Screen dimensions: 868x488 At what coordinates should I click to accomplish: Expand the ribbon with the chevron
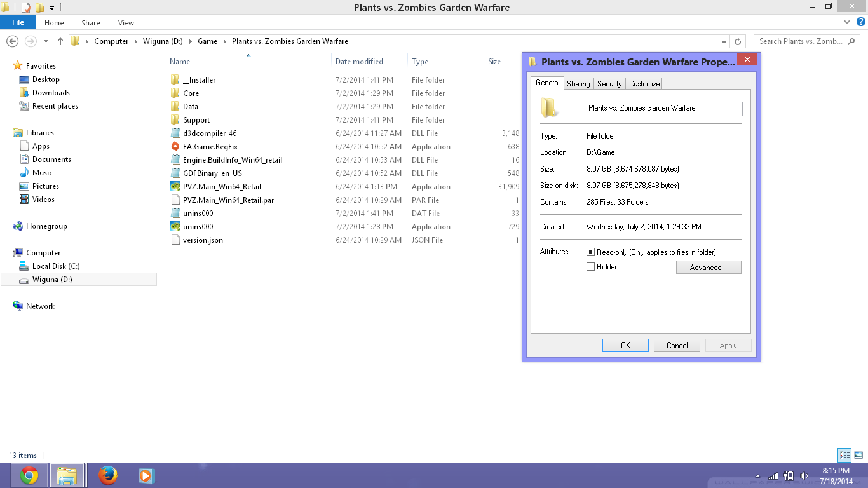click(847, 22)
